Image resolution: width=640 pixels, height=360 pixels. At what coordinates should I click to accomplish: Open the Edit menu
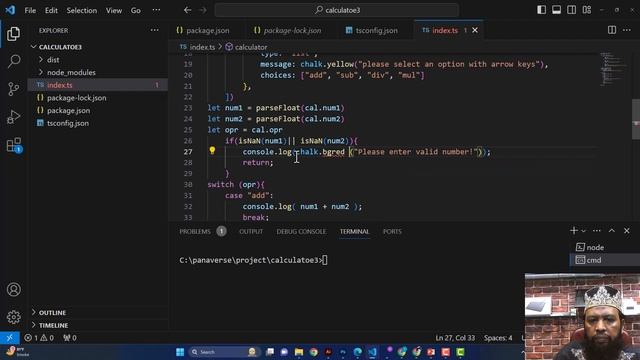pos(51,10)
